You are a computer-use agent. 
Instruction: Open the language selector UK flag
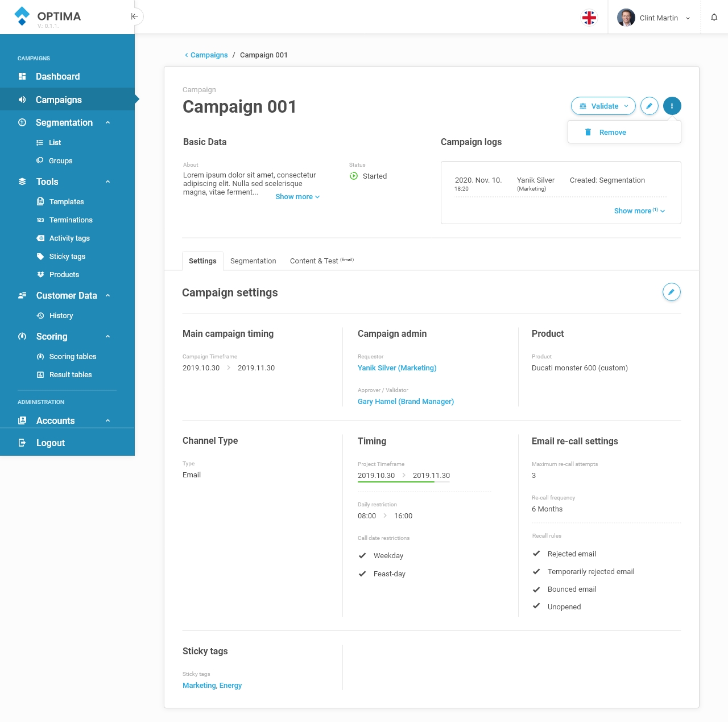point(589,18)
